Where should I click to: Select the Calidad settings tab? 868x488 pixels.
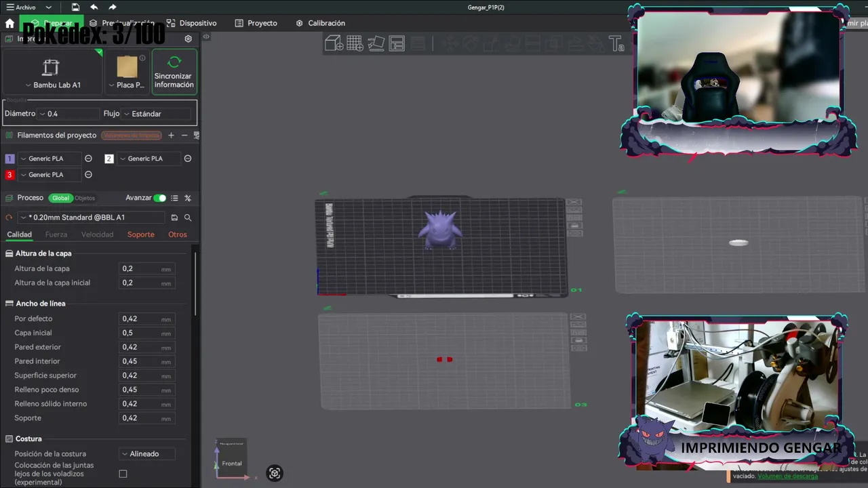pyautogui.click(x=19, y=235)
